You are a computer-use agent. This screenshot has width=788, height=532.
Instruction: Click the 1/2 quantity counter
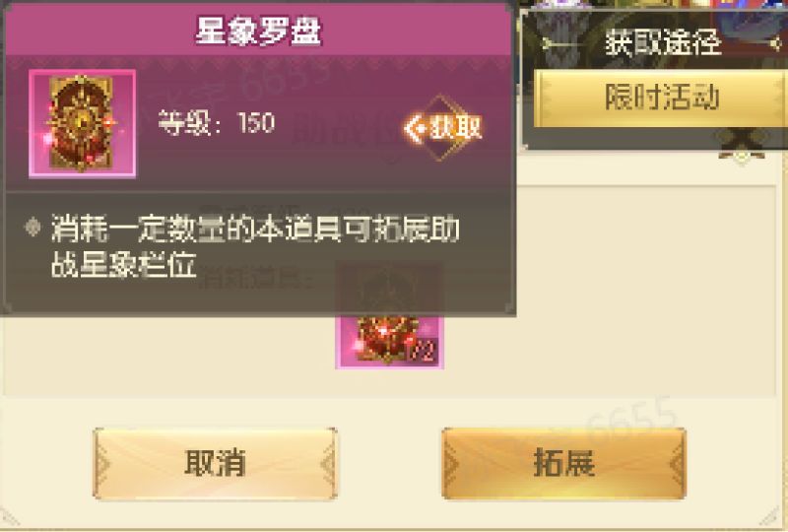tap(422, 353)
